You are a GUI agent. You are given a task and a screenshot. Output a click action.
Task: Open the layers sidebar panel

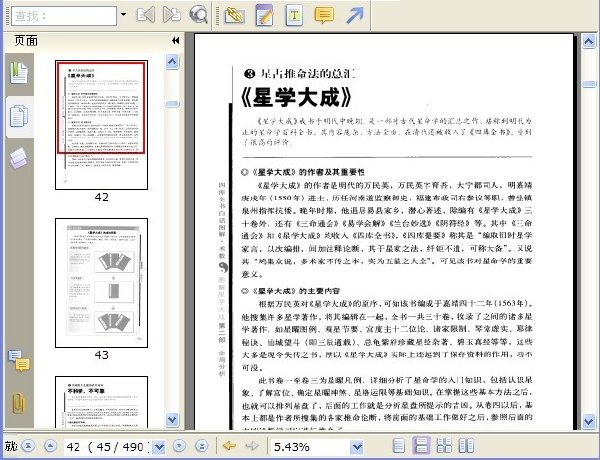tap(18, 158)
